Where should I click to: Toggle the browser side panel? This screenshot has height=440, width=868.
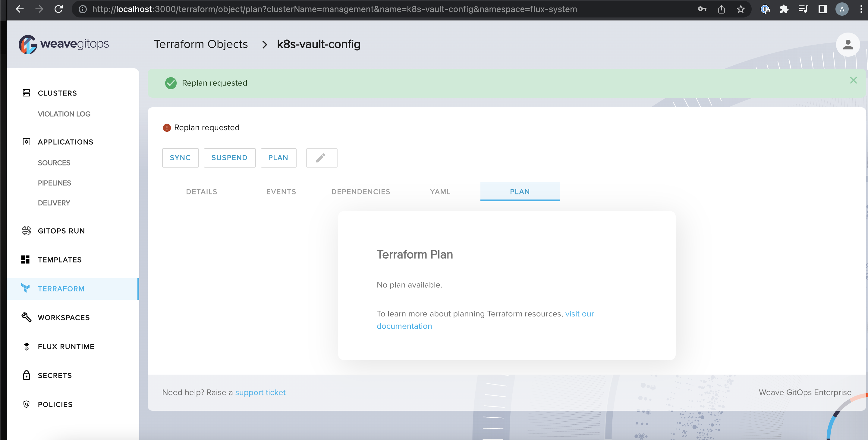[x=822, y=9]
